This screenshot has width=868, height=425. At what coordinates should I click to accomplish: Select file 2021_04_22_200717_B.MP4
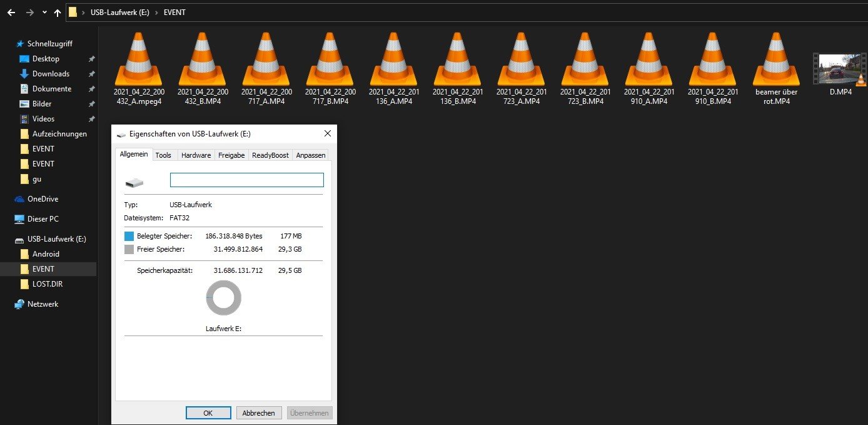point(330,69)
